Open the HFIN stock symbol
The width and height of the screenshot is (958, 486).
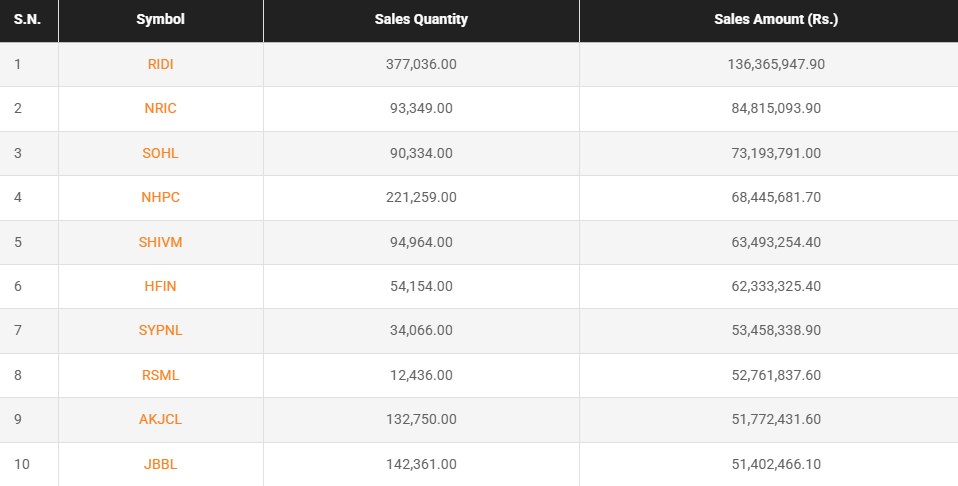(x=160, y=286)
